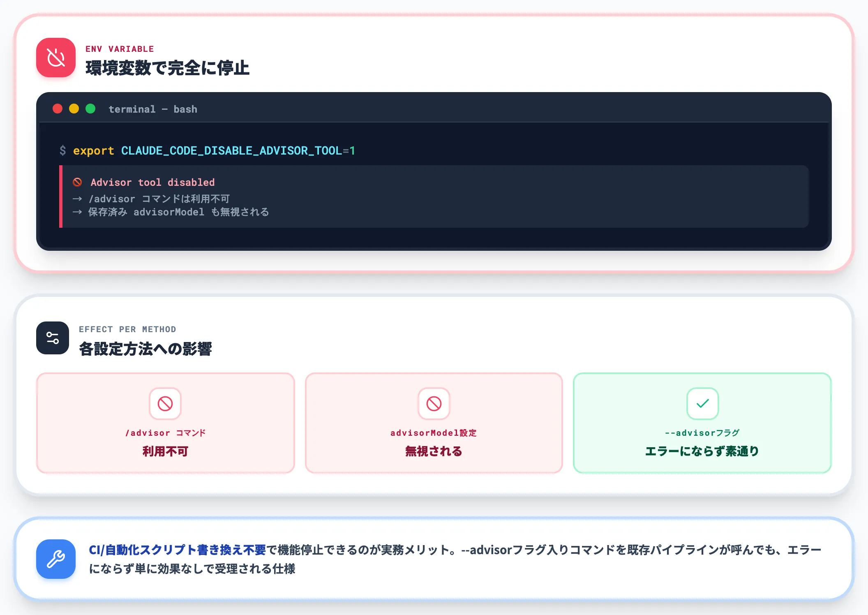Click the line '/advisor コマンドは利用不可'
This screenshot has width=868, height=615.
pos(159,199)
